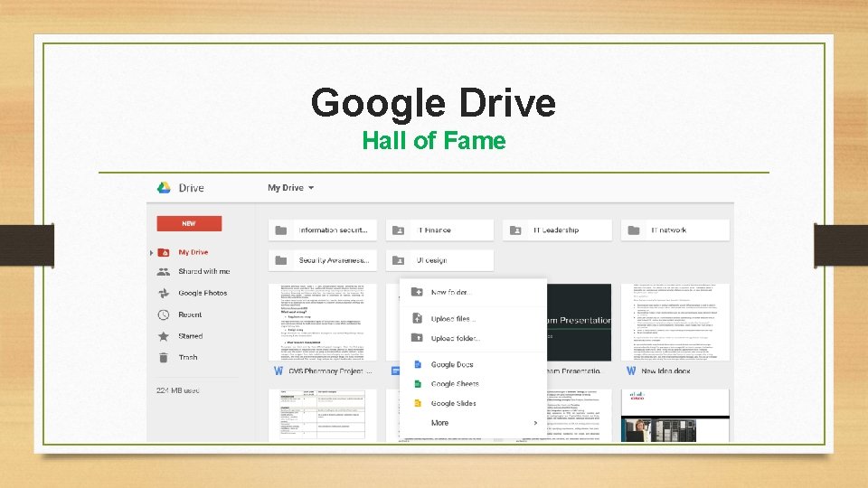
Task: Click the green Google Sheets icon
Action: tap(418, 383)
